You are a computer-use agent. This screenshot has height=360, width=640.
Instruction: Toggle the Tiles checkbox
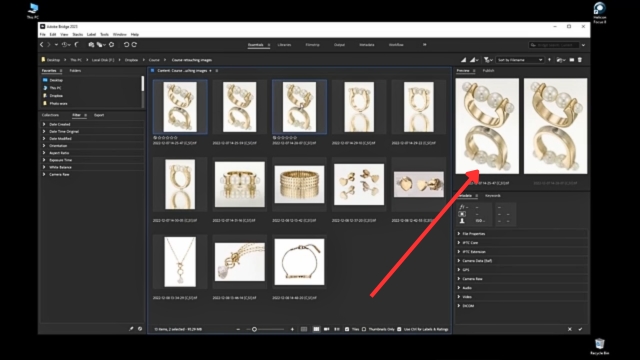pyautogui.click(x=347, y=329)
